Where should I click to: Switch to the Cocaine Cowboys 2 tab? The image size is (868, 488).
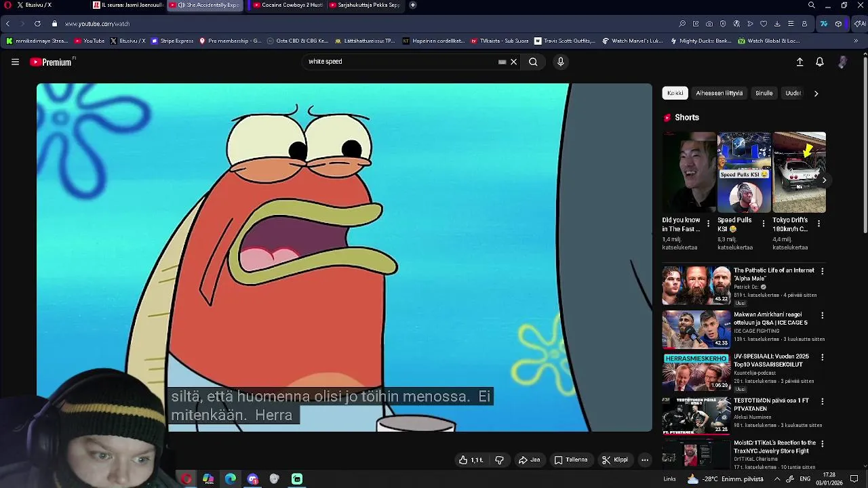pyautogui.click(x=286, y=5)
